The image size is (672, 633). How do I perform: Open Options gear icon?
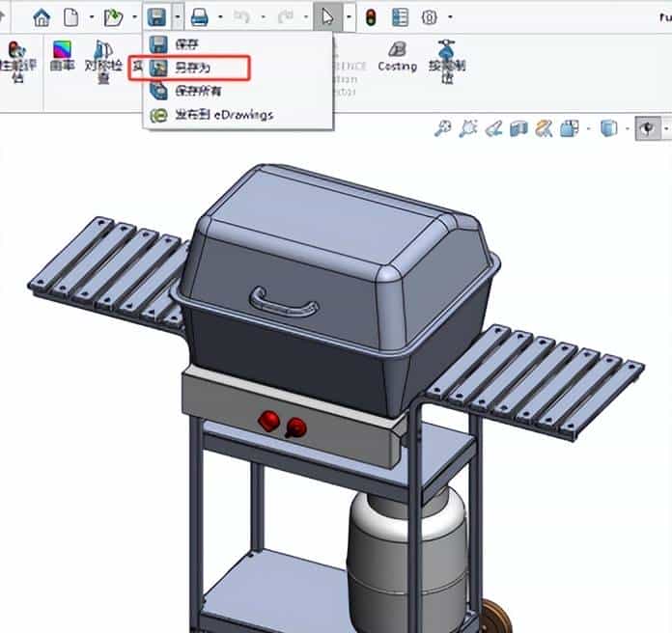point(429,17)
